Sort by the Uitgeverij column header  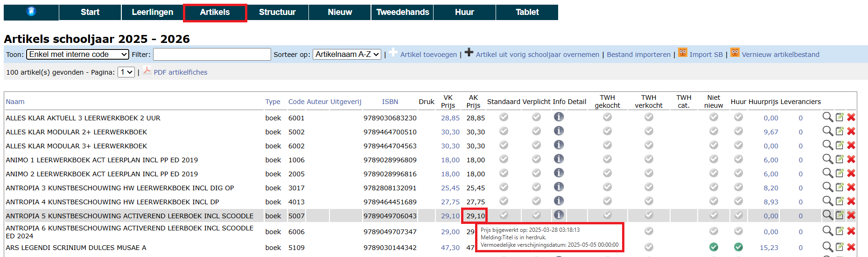[346, 102]
